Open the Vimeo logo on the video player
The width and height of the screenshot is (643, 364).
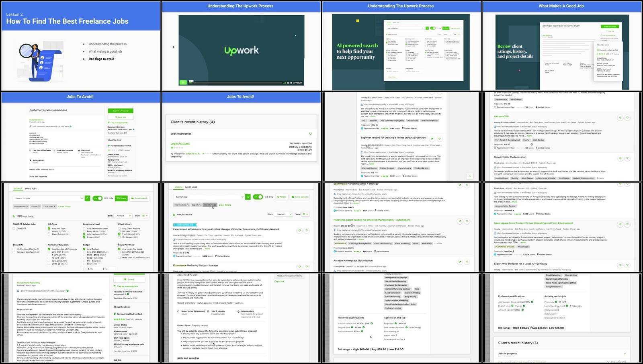point(299,83)
